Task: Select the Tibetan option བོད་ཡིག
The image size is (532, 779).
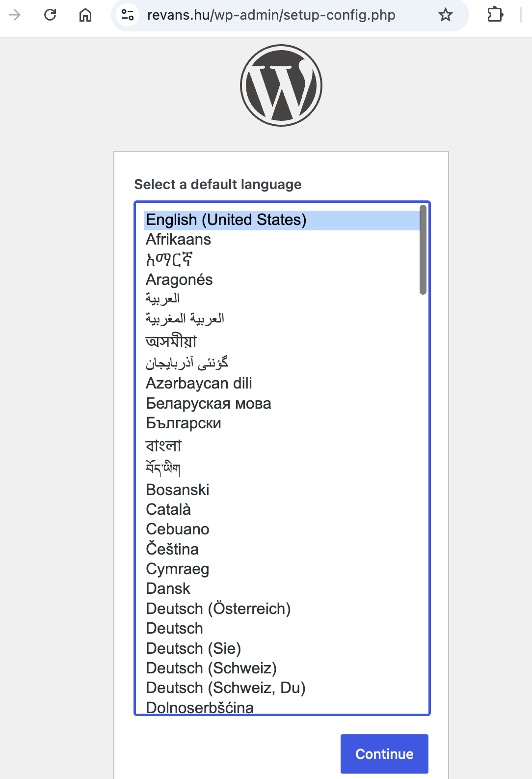Action: [x=282, y=468]
